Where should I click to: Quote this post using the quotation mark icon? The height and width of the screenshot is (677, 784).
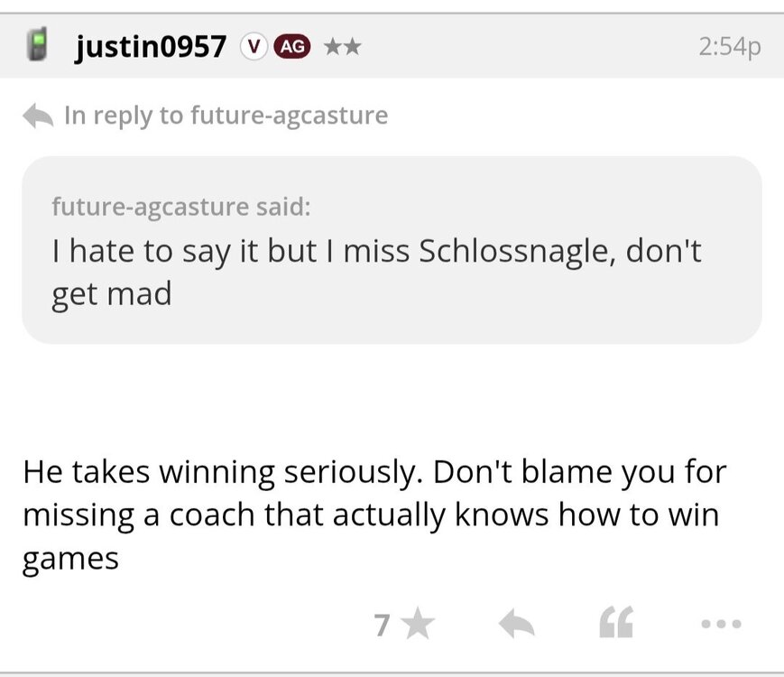616,622
